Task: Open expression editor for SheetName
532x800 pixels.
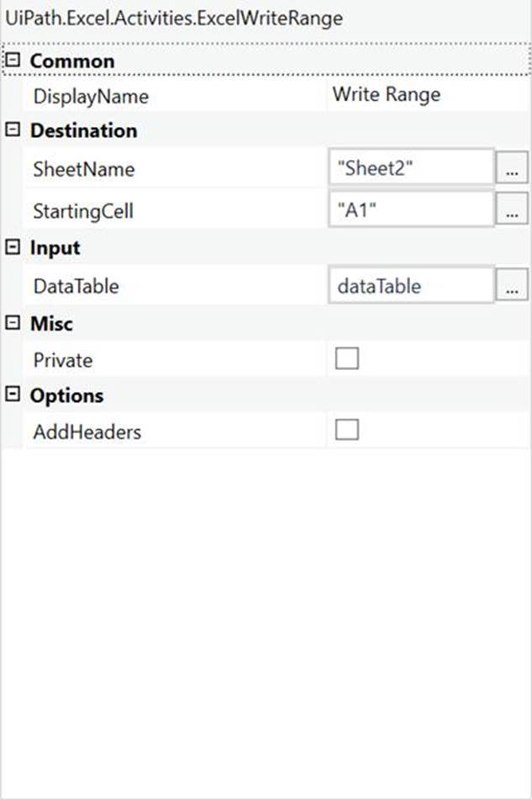Action: pos(512,169)
